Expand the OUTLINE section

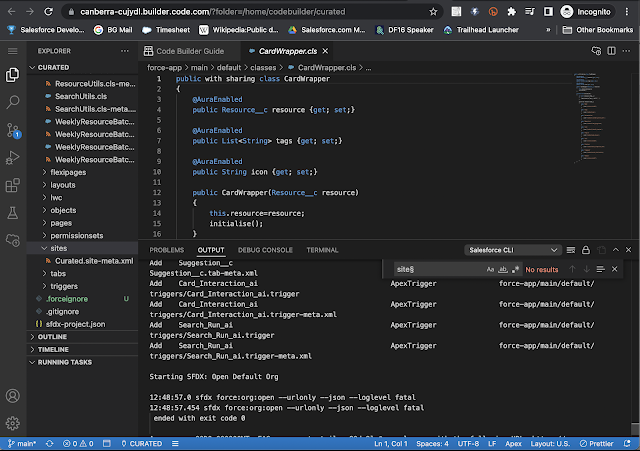(x=52, y=337)
